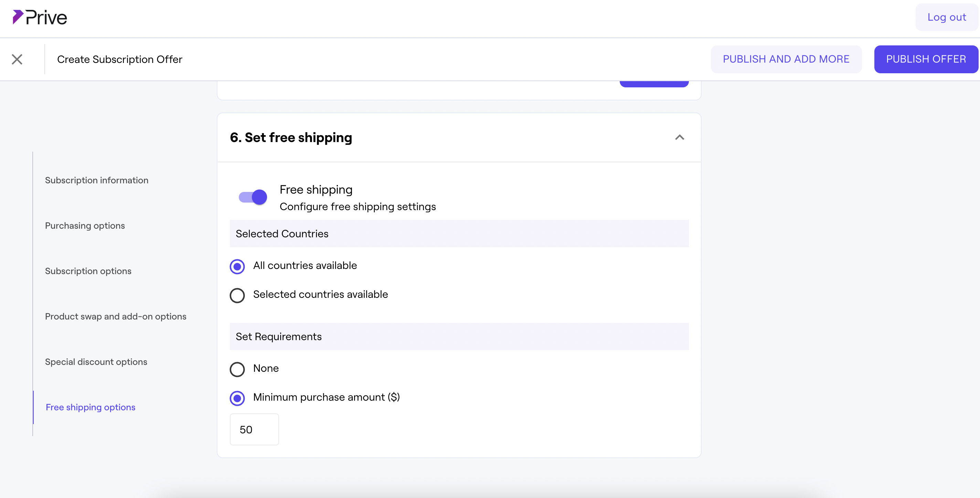
Task: Select All countries available option
Action: coord(237,267)
